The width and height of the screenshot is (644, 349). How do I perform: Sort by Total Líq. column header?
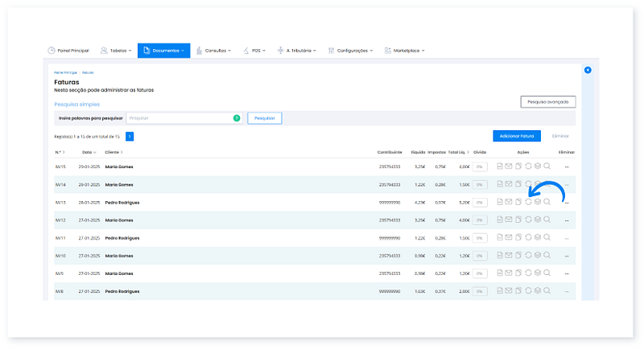(458, 152)
